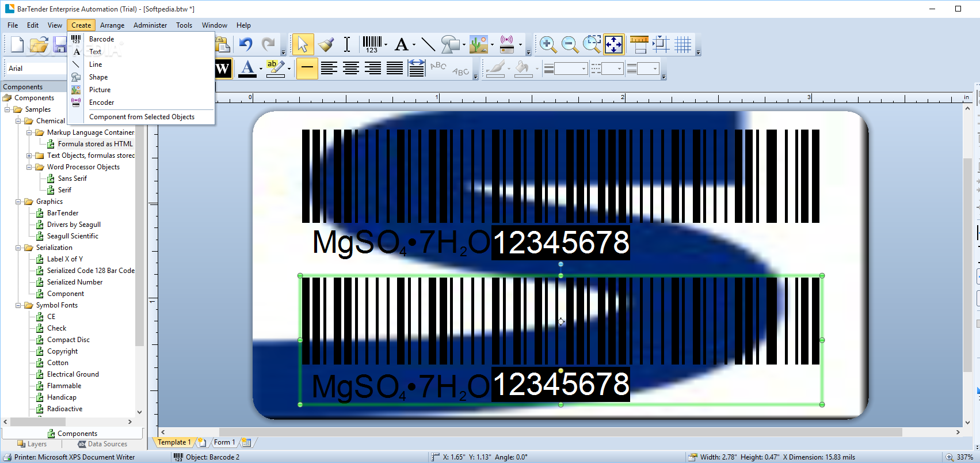
Task: Collapse the Samples tree folder
Action: click(7, 109)
